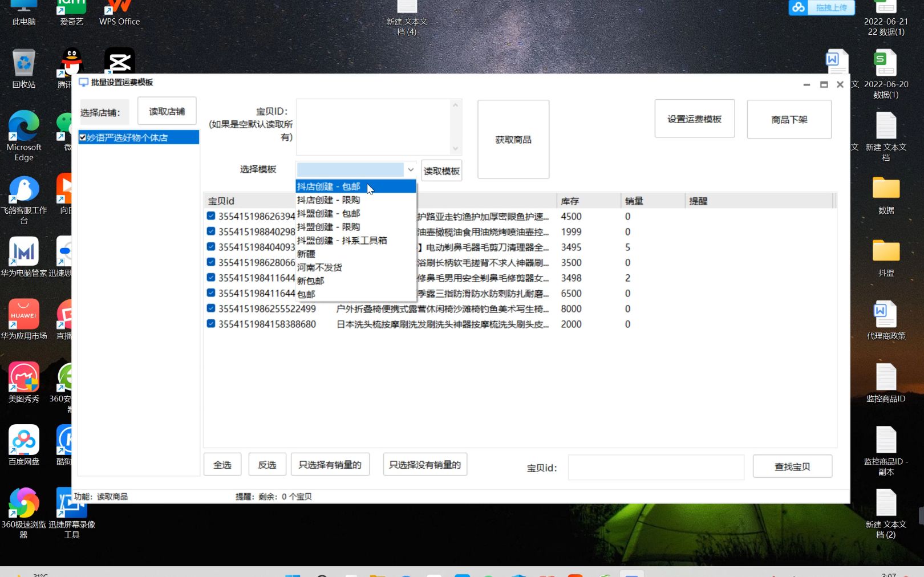Open 美图秀秀 from the desktop
Viewport: 924px width, 577px height.
23,377
